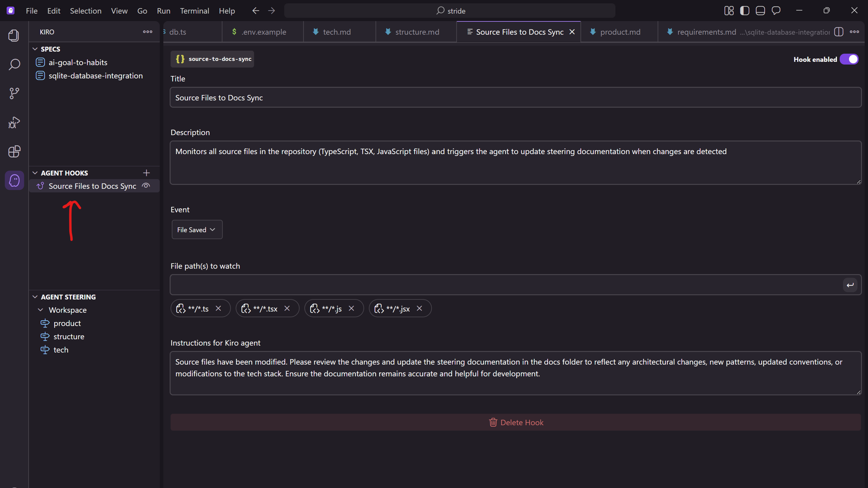Remove the **/*.tsx watch pattern

287,308
